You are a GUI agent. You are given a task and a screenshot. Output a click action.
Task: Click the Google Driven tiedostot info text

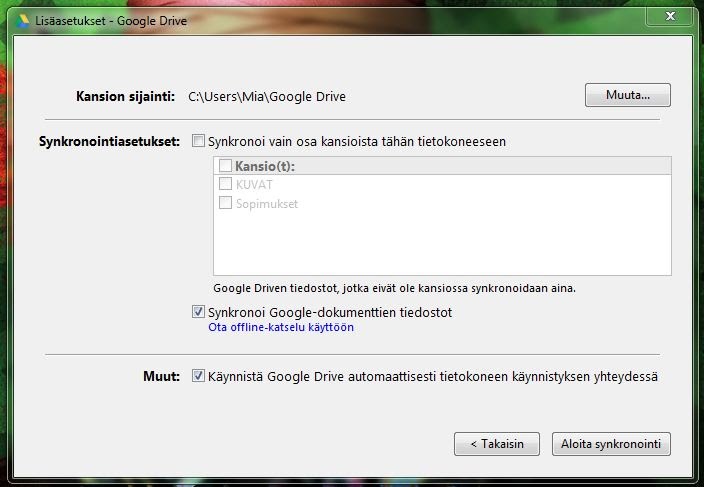[x=395, y=288]
